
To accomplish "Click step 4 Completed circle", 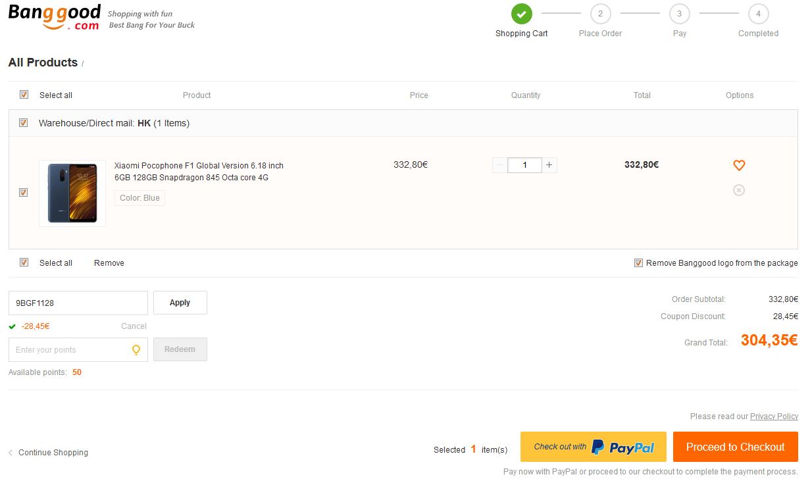I will pos(758,13).
